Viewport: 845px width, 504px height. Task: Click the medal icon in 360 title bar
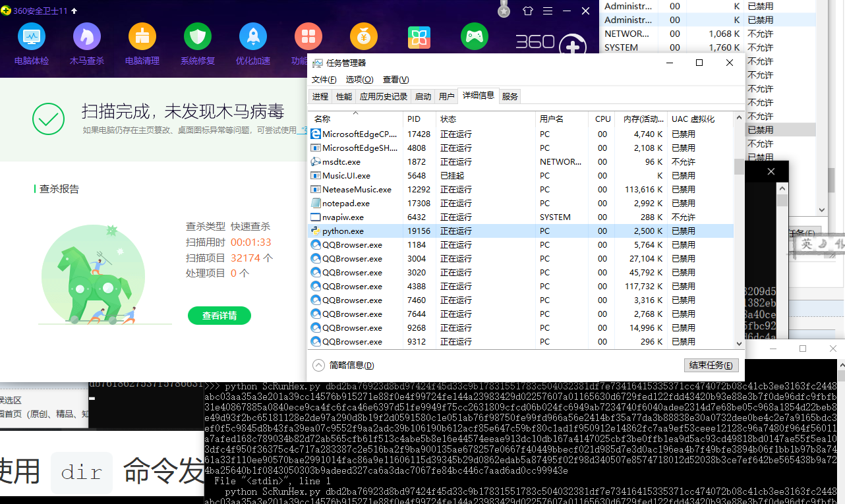[x=504, y=9]
